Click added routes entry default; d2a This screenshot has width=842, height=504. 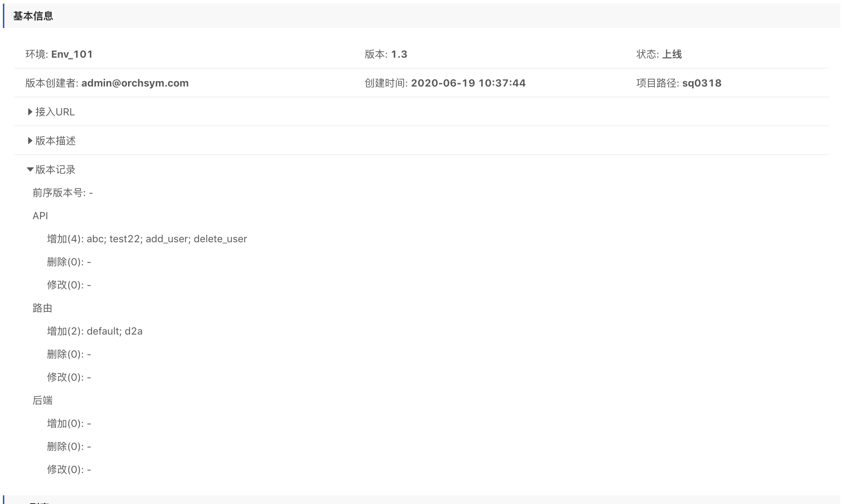click(x=114, y=331)
